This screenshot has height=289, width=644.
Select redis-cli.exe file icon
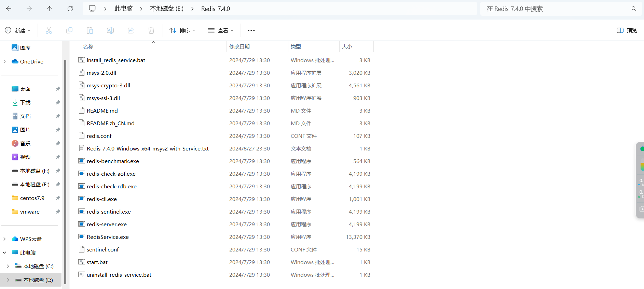click(x=82, y=199)
